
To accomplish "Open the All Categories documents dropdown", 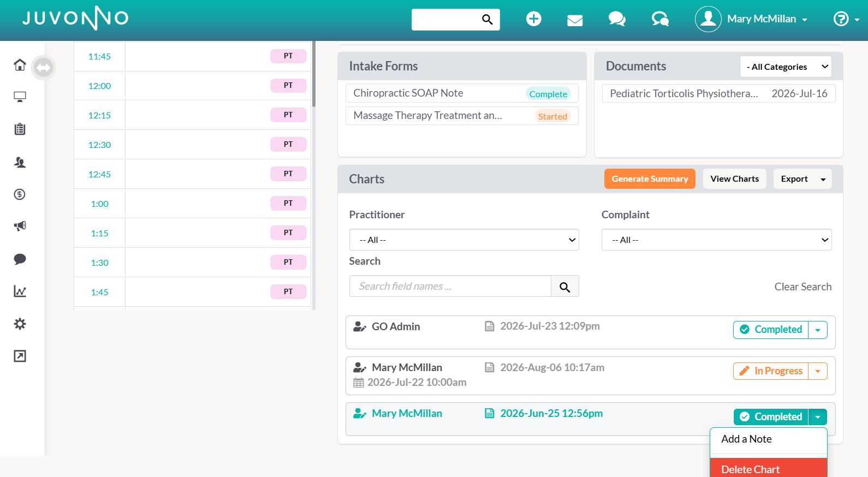I will pyautogui.click(x=786, y=67).
